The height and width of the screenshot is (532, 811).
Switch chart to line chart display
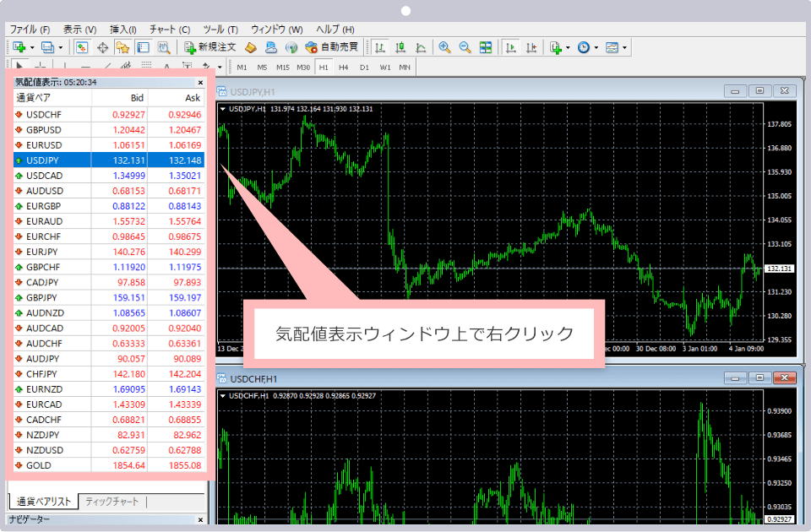tap(421, 47)
